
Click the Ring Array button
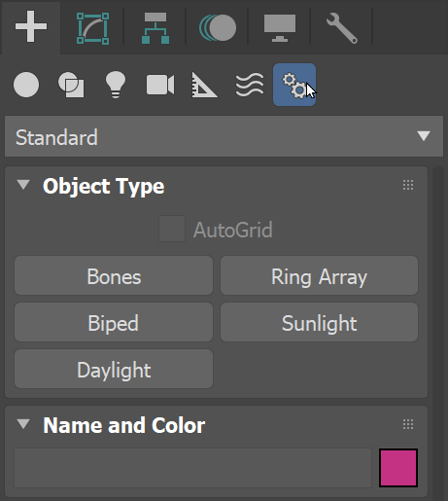[320, 275]
